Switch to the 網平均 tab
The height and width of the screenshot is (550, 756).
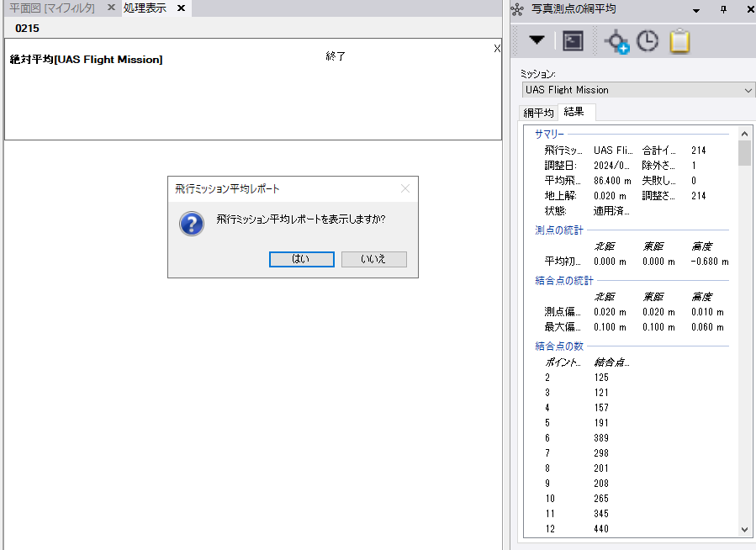[538, 112]
